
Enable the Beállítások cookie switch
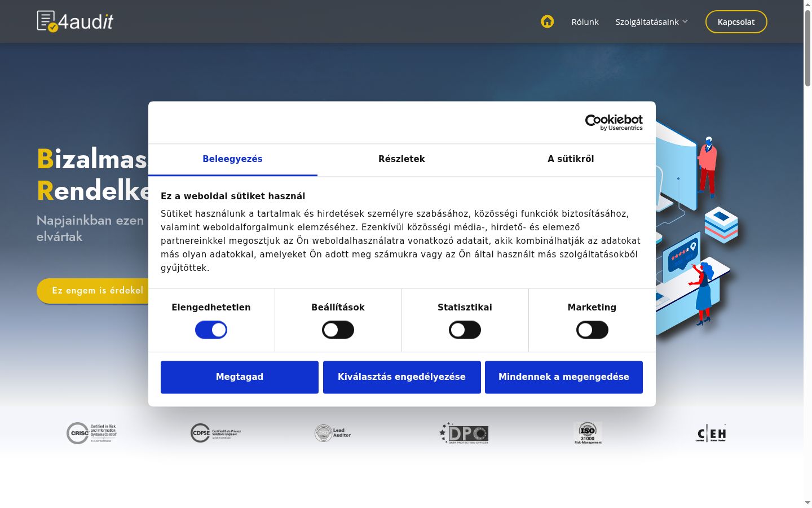(338, 330)
